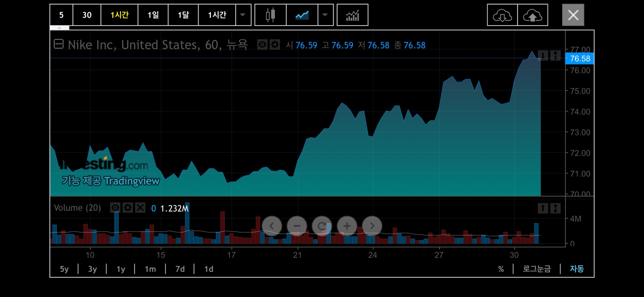Viewport: 644px width, 297px height.
Task: Select the 30-minute interval
Action: (87, 15)
